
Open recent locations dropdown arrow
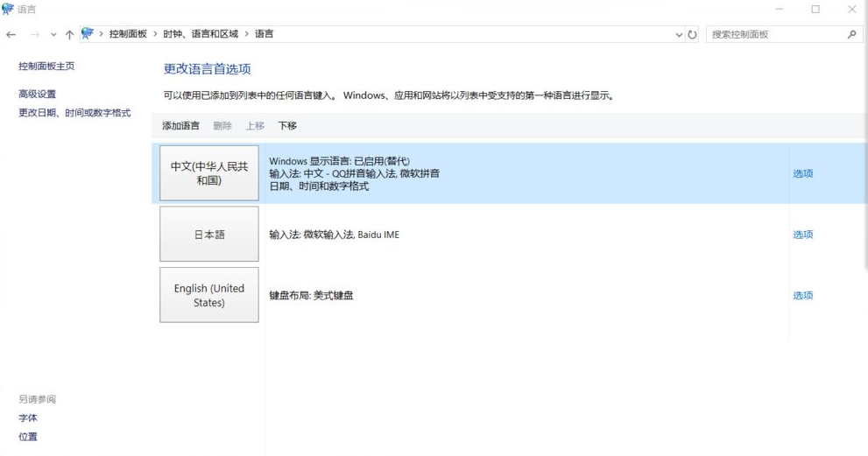tap(53, 35)
